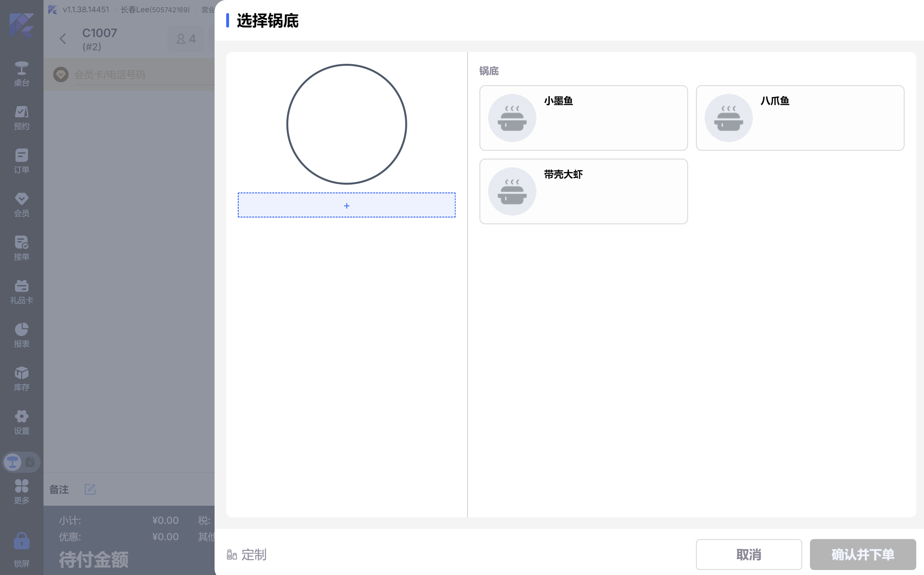Select the 小墨鱼 soup base card
Image resolution: width=924 pixels, height=575 pixels.
pos(583,118)
